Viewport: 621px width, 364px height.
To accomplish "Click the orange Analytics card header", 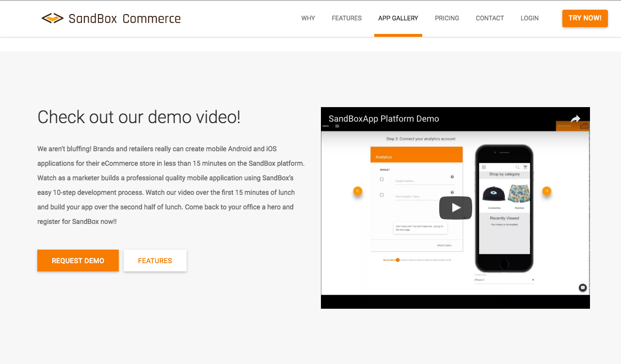I will (416, 155).
